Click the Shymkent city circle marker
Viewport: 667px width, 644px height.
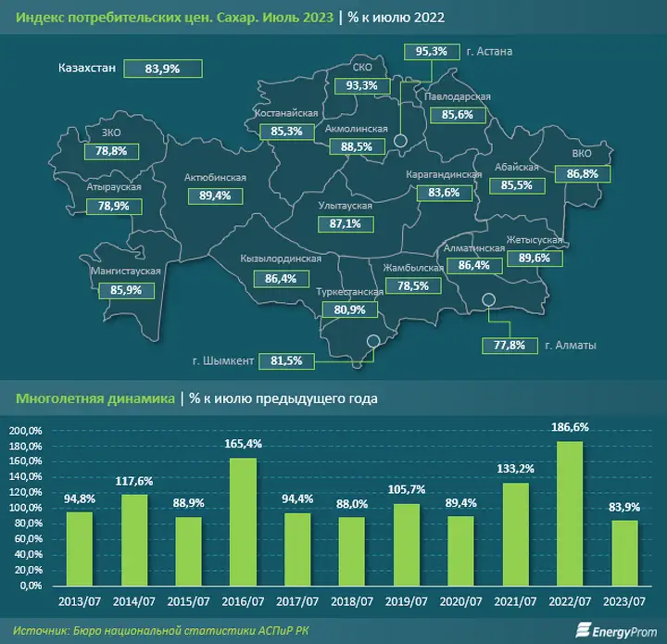373,341
